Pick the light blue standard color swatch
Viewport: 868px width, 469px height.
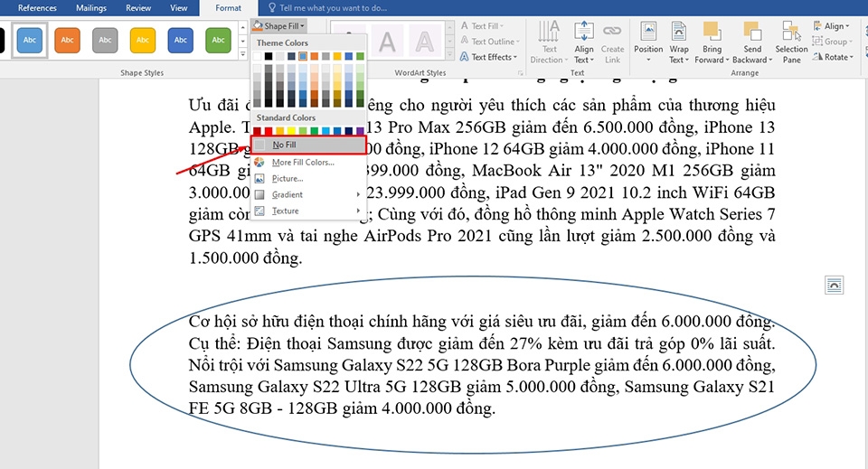coord(325,131)
